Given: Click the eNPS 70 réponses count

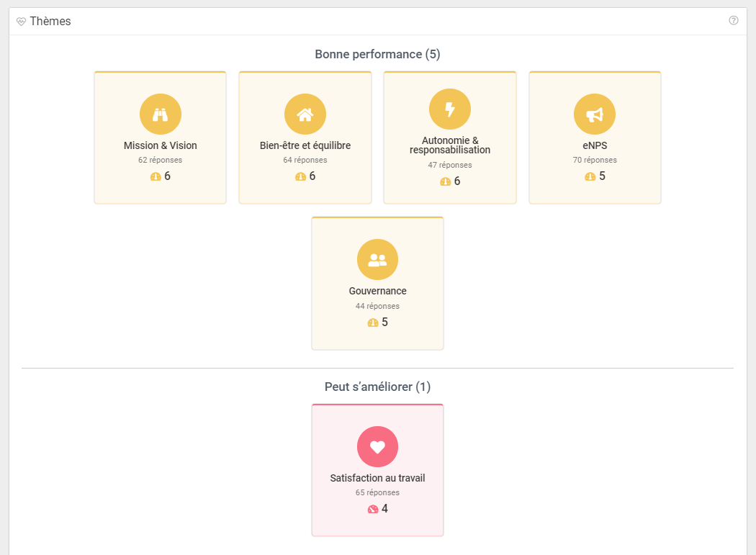Looking at the screenshot, I should tap(595, 160).
